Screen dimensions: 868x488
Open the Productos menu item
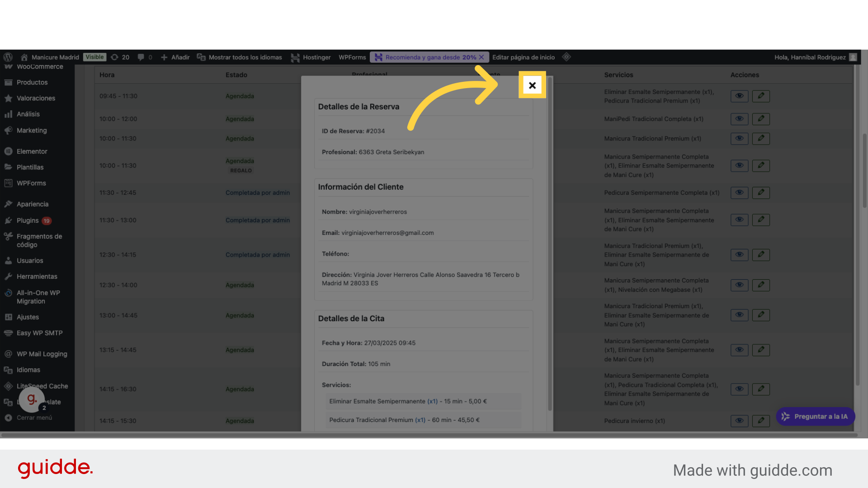coord(32,82)
